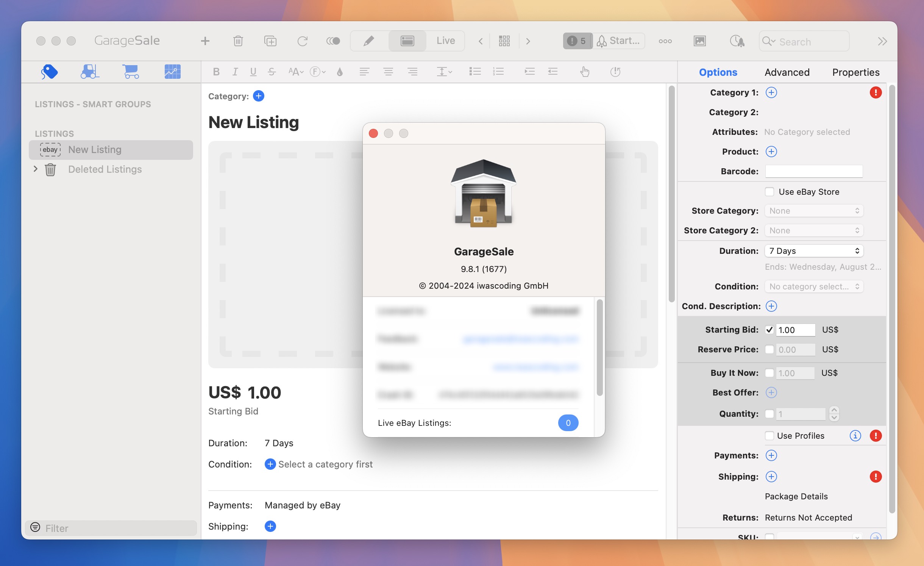Click Barcode input field
This screenshot has width=924, height=566.
tap(814, 171)
